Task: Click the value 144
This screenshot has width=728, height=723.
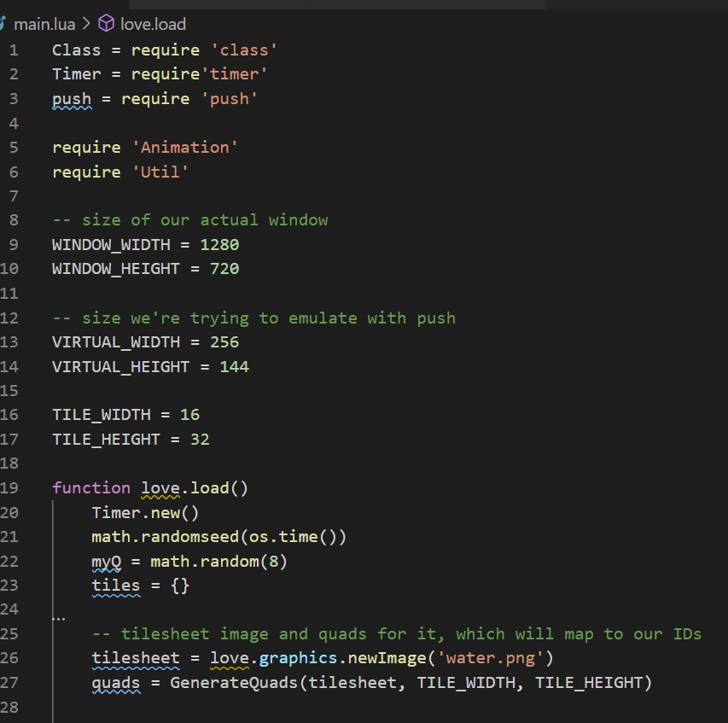Action: (x=235, y=367)
